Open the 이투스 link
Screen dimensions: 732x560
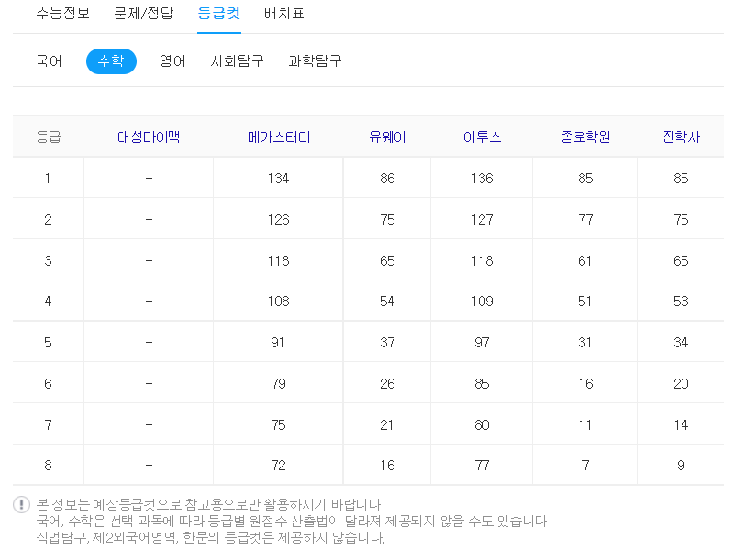point(482,137)
